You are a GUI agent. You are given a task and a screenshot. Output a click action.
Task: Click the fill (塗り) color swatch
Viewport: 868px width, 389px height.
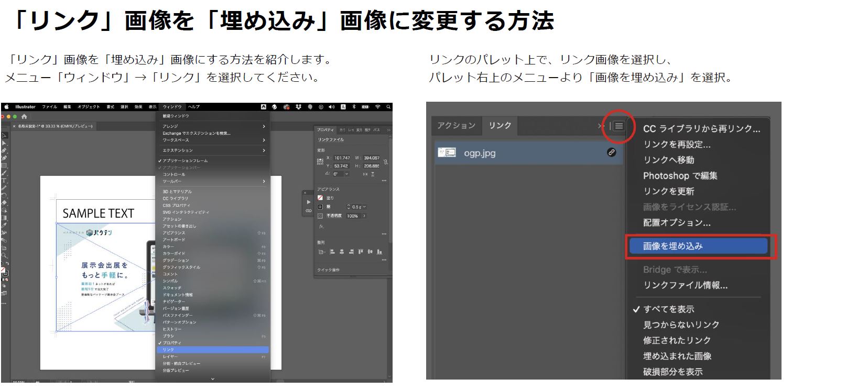[320, 198]
